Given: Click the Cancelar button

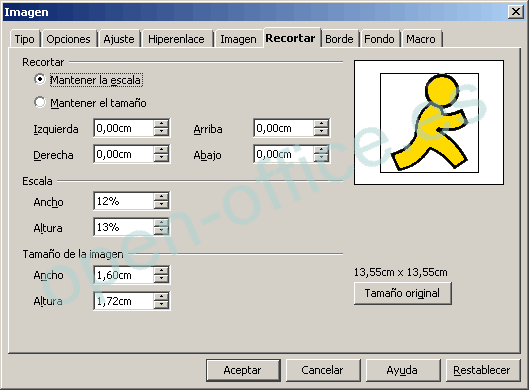Looking at the screenshot, I should tap(323, 370).
